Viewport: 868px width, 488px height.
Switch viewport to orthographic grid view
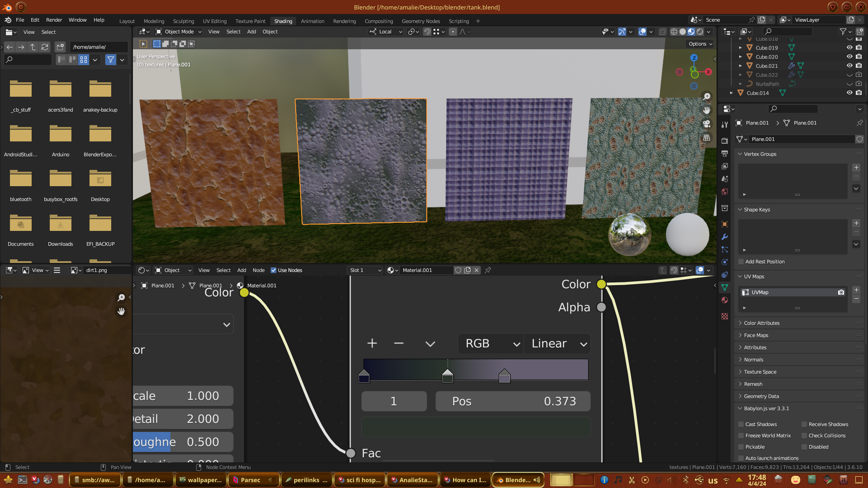pos(707,138)
